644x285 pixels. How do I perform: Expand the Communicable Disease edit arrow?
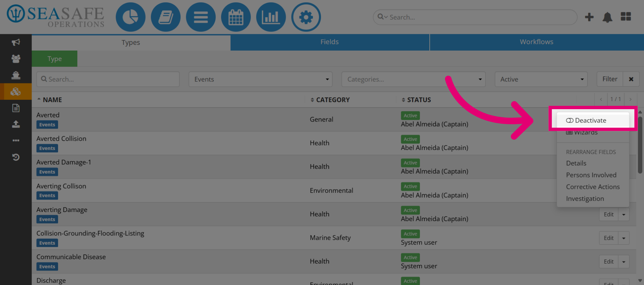(x=624, y=262)
